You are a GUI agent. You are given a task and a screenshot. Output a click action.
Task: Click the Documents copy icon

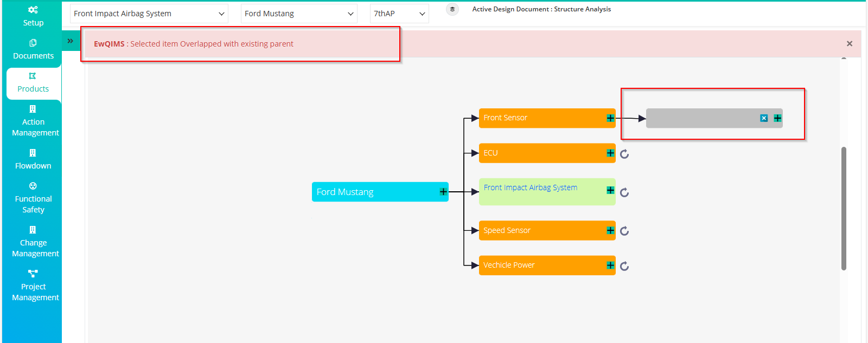[x=33, y=43]
